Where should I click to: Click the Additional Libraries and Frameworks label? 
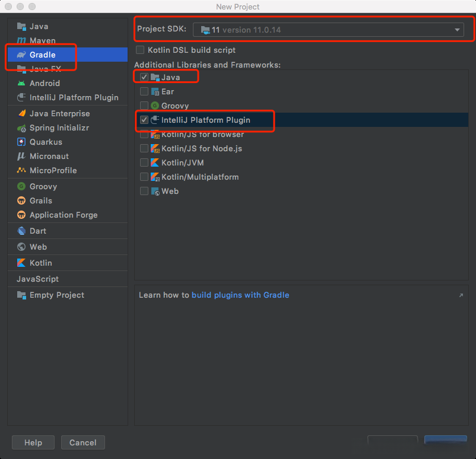tap(207, 65)
